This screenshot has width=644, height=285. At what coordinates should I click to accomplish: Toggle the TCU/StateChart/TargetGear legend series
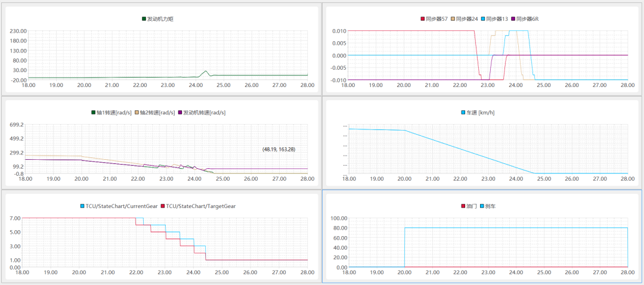(x=199, y=206)
